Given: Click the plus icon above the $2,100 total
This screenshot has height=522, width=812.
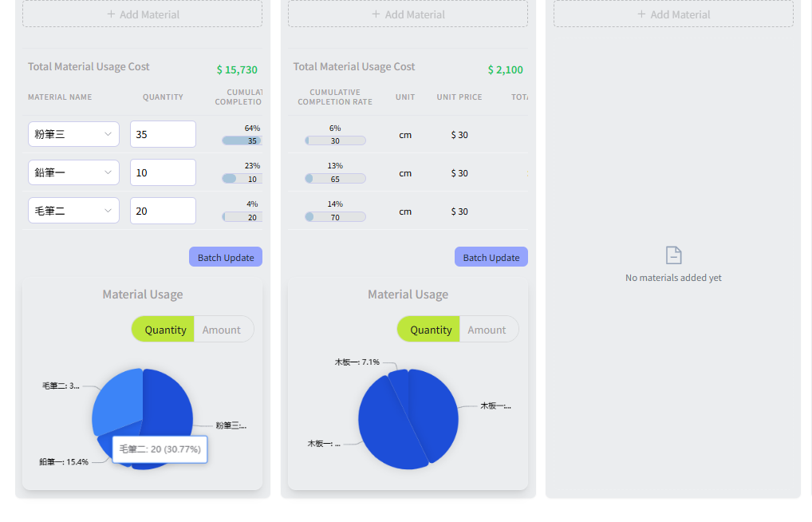Looking at the screenshot, I should (376, 14).
